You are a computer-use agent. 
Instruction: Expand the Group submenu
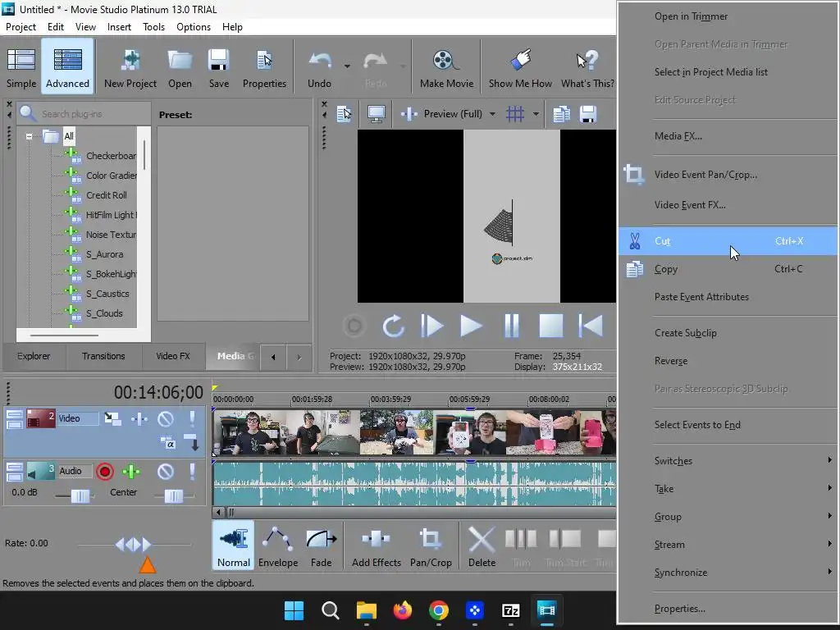point(728,517)
